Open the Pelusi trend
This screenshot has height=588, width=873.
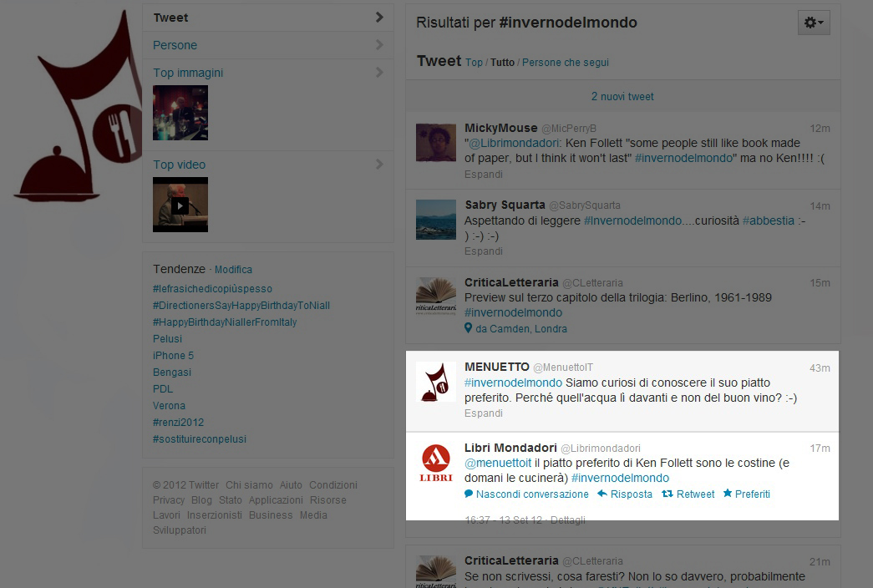[x=168, y=339]
